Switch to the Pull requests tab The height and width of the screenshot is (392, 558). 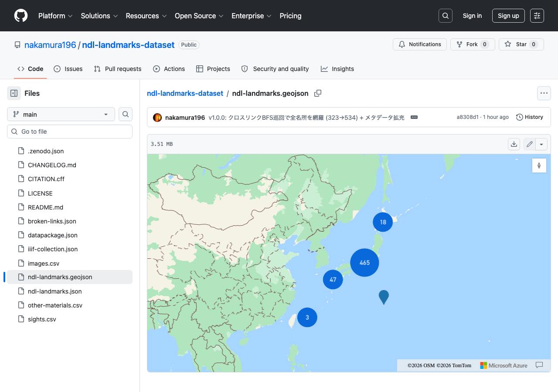[118, 69]
